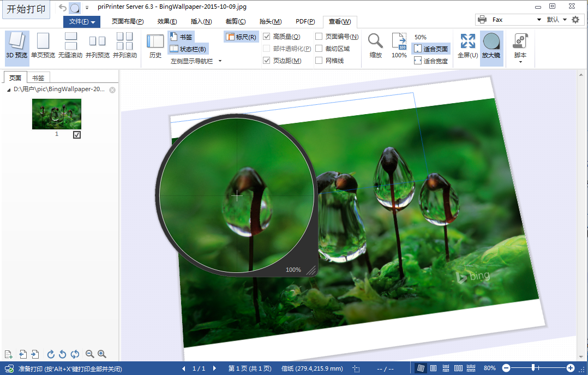
Task: Switch to 单页预览 single page view
Action: click(x=43, y=48)
